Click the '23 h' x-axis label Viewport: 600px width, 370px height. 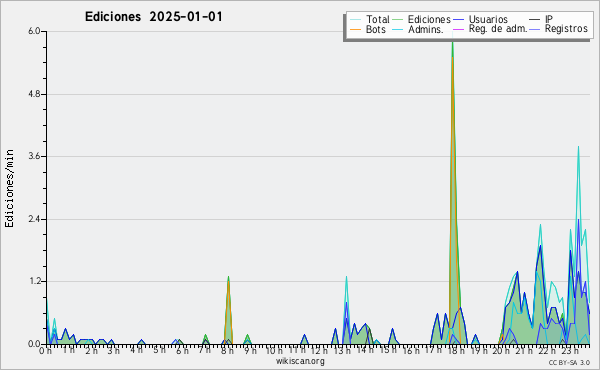coord(570,350)
